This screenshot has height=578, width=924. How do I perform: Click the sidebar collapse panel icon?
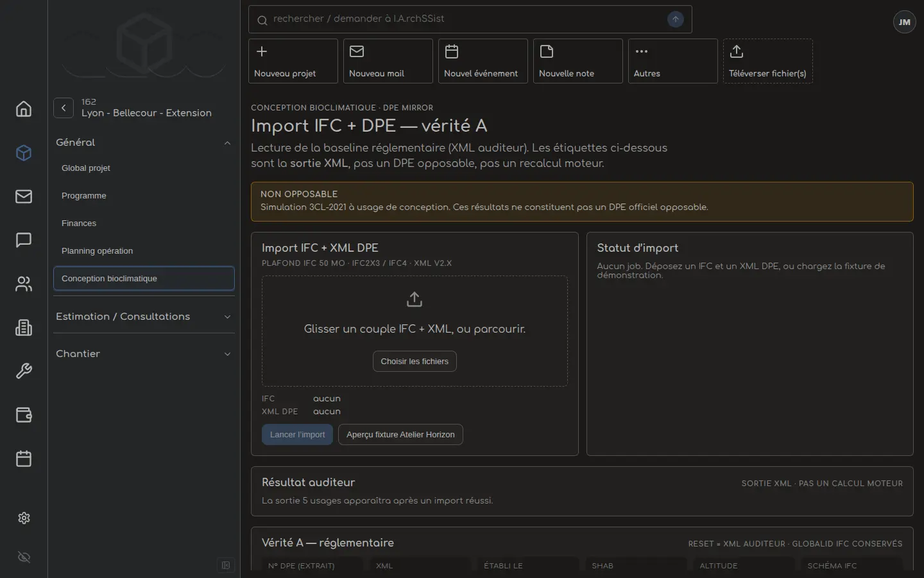tap(226, 565)
